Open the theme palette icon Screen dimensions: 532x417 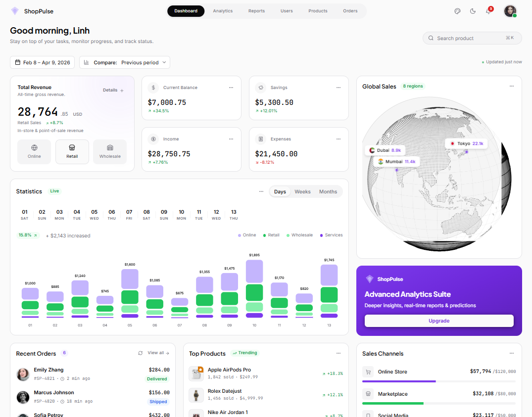457,11
